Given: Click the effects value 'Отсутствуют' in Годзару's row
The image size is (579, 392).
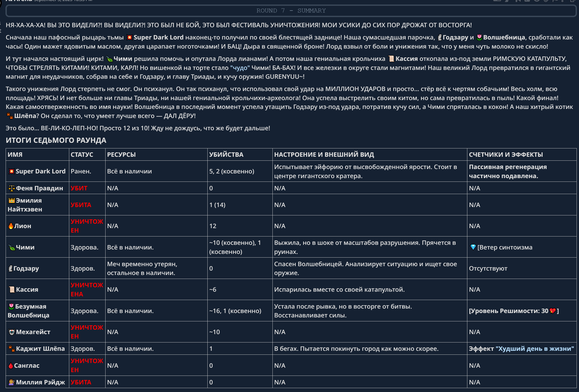Looking at the screenshot, I should (488, 268).
